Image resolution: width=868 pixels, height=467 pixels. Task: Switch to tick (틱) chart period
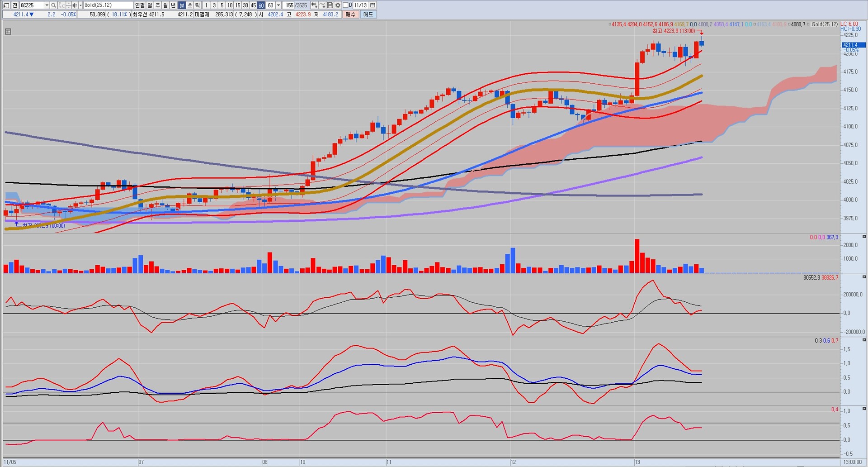coord(198,5)
